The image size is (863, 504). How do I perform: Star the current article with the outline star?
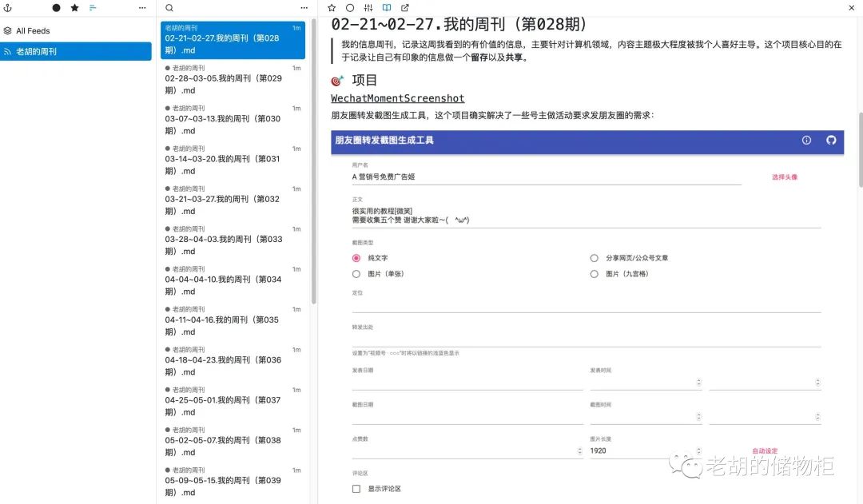[332, 8]
